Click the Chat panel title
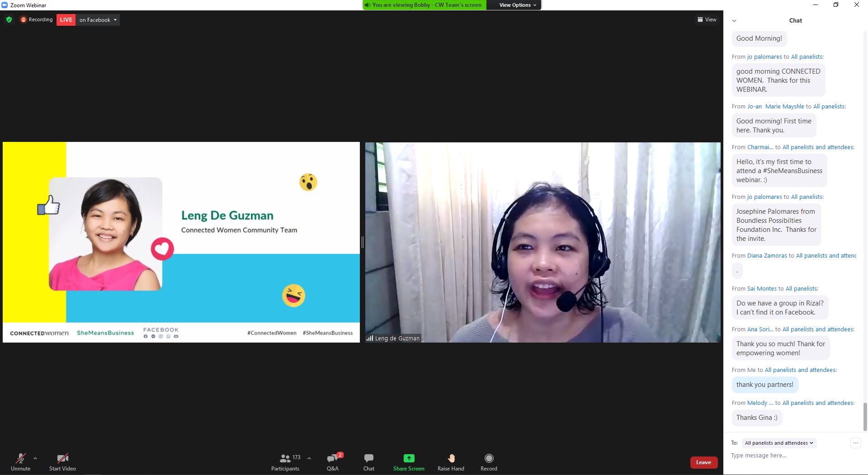 [x=796, y=20]
